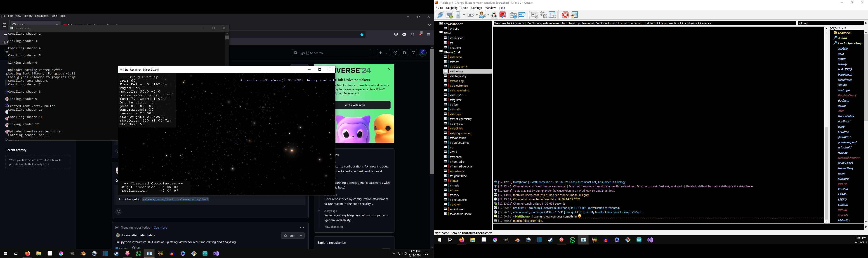The width and height of the screenshot is (868, 258).
Task: Click the KVIrc connect/disconnect plug icon
Action: click(x=440, y=15)
